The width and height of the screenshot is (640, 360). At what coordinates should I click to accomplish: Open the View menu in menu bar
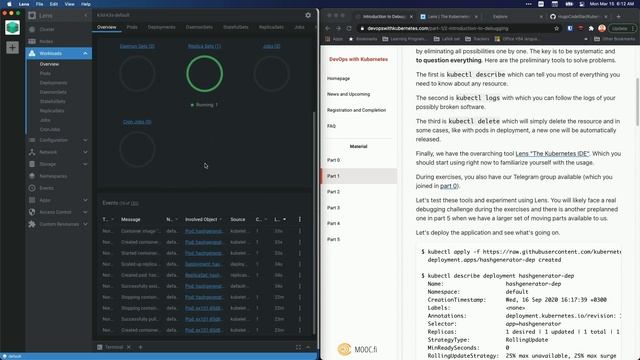[x=69, y=4]
